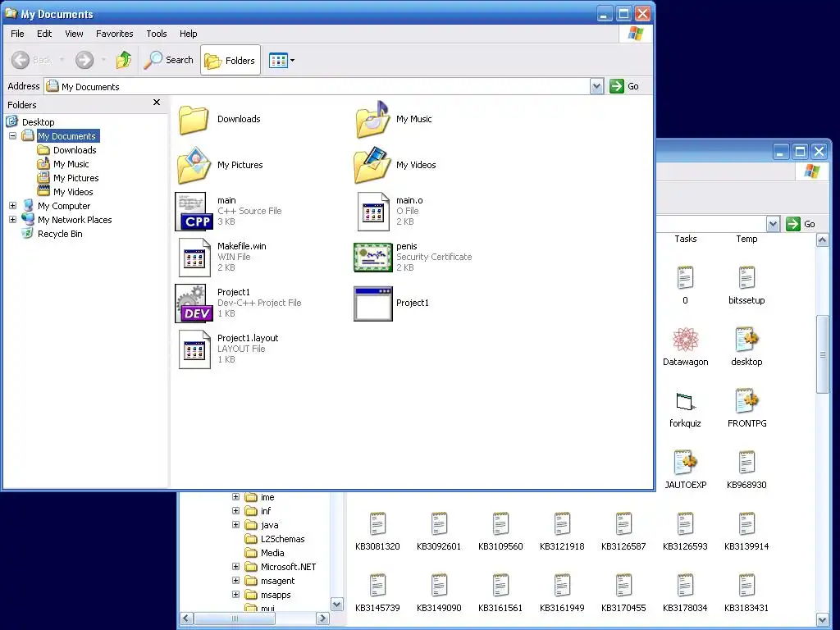This screenshot has height=630, width=840.
Task: Expand My Network Places in folder tree
Action: [x=13, y=220]
